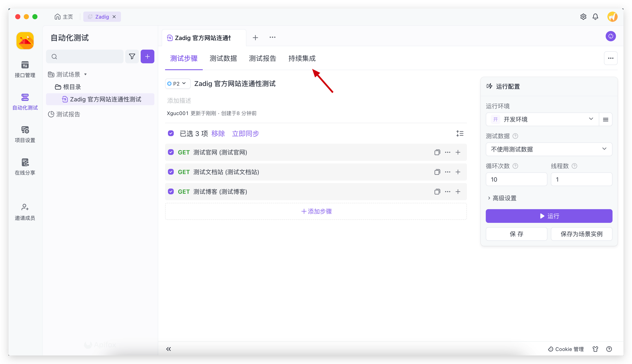
Task: Toggle the select-all checkbox for test steps
Action: pyautogui.click(x=171, y=133)
